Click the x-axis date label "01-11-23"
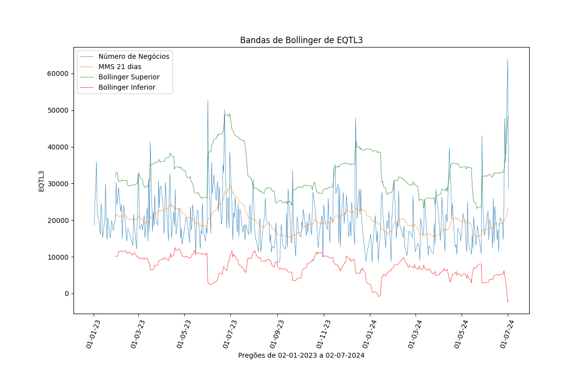Viewport: 588px width, 392px height. (x=323, y=334)
